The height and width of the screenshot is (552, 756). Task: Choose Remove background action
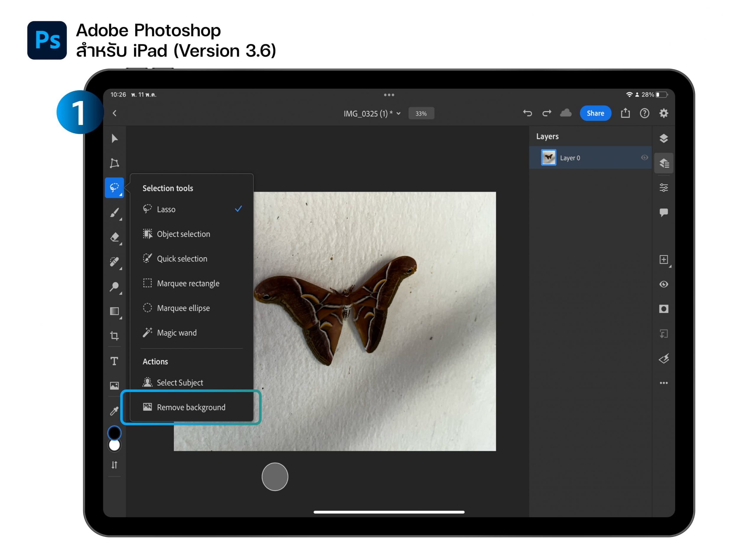point(191,407)
